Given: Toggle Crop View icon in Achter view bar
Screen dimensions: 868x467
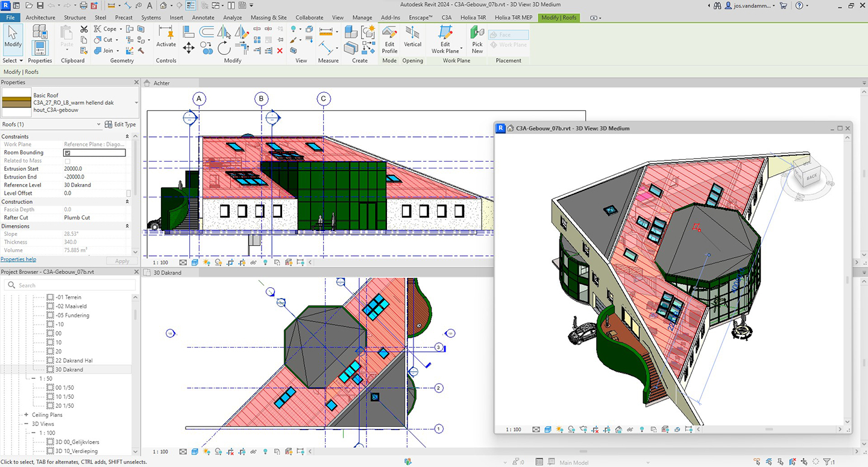Looking at the screenshot, I should 230,262.
